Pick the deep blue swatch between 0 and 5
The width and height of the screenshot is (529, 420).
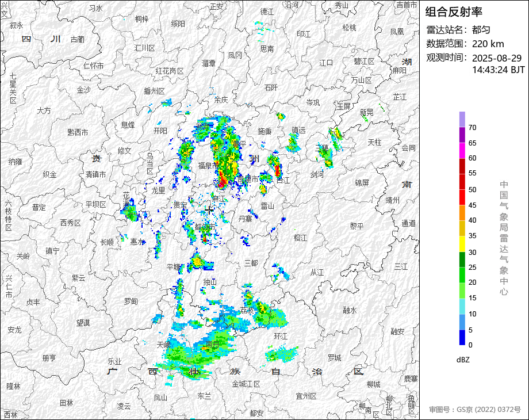coord(462,337)
